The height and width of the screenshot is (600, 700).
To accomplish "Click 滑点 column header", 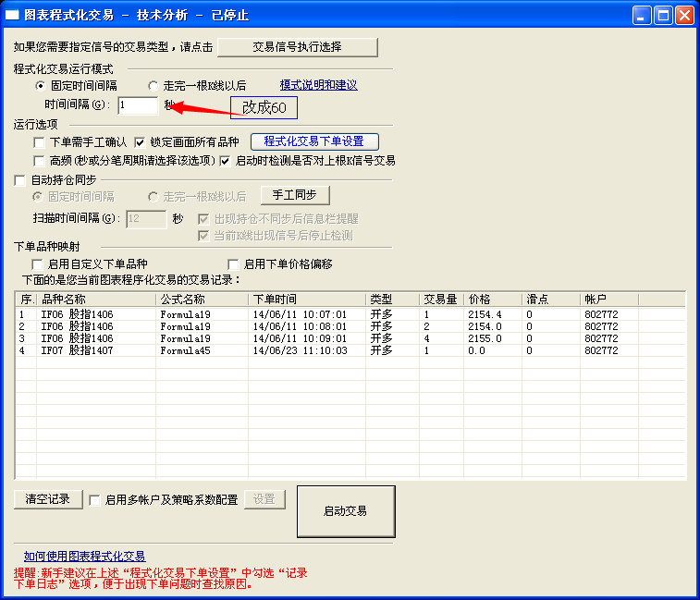I will pos(551,300).
